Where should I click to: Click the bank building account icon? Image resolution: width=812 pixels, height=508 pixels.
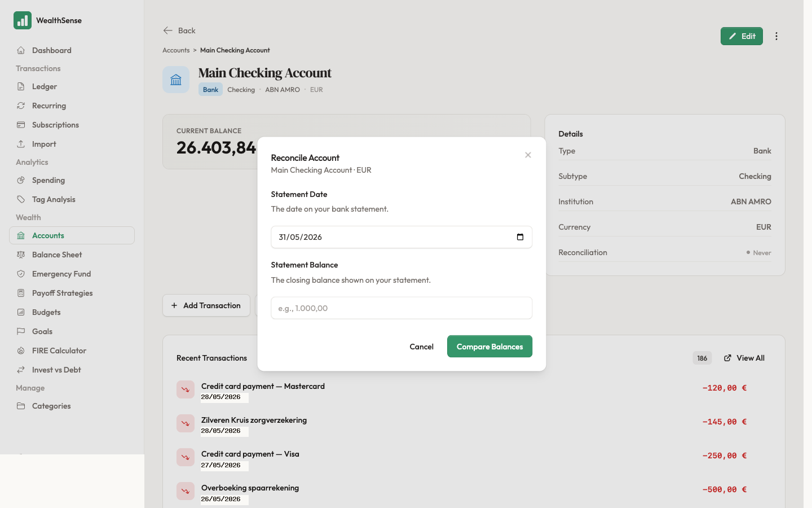[176, 80]
